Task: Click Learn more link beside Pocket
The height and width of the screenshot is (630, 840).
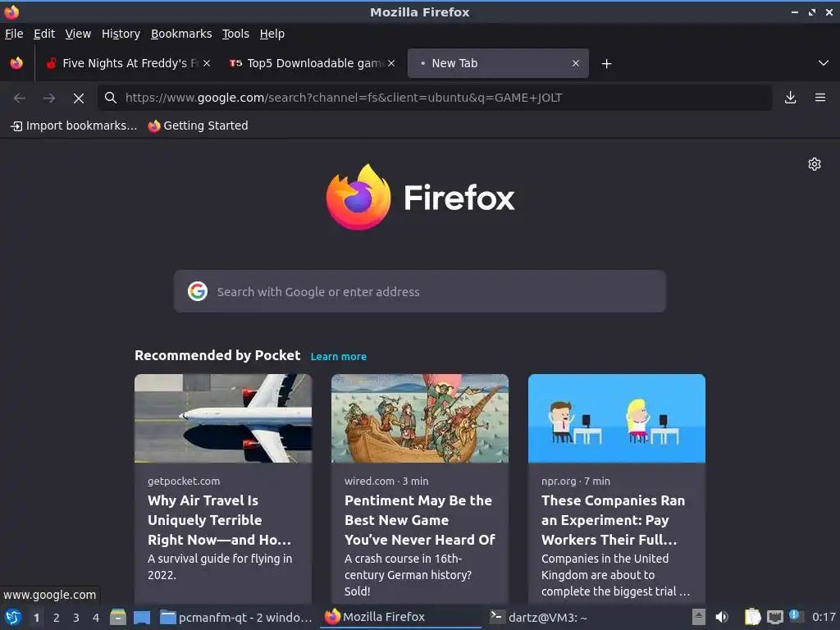Action: pos(339,357)
